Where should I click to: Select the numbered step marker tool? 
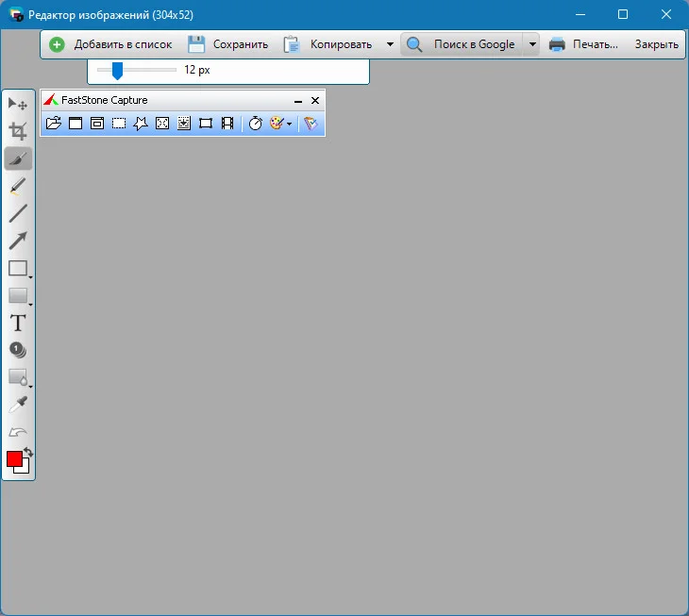coord(18,350)
